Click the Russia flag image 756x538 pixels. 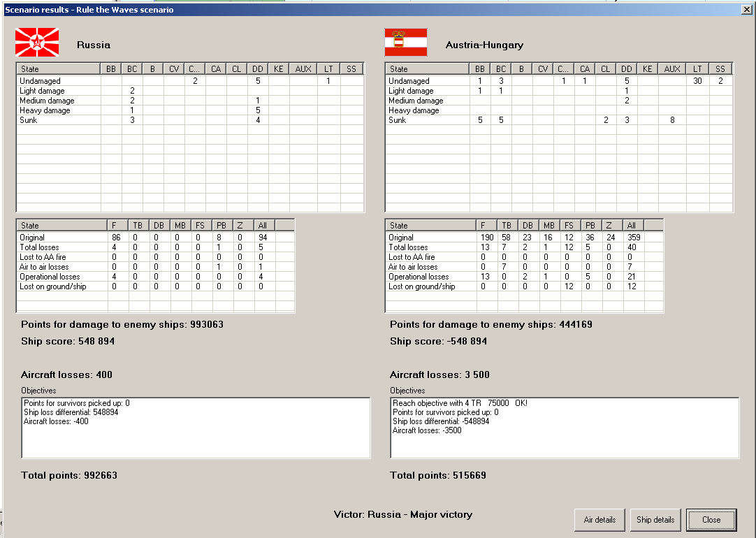click(x=37, y=43)
